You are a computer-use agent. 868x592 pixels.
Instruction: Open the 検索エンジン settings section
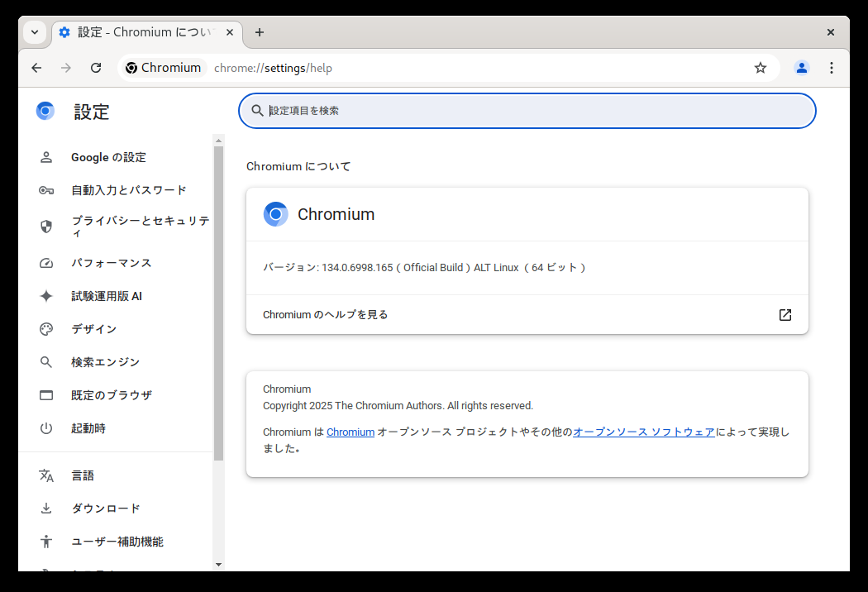click(x=105, y=362)
